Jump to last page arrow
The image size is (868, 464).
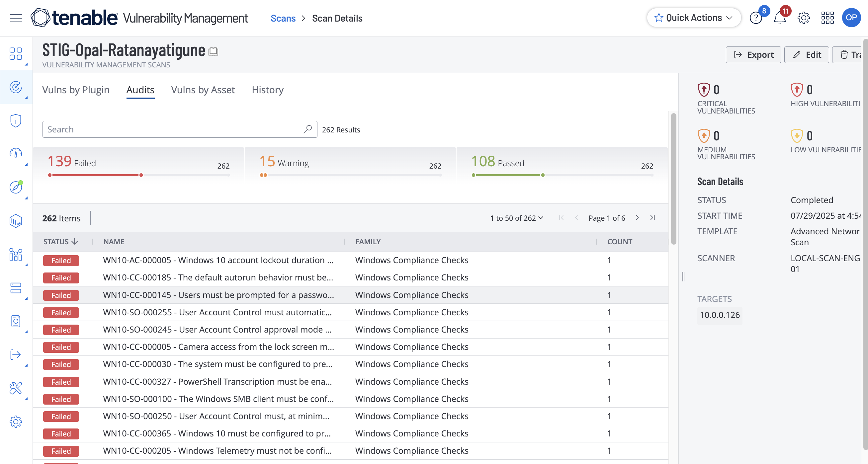[653, 218]
